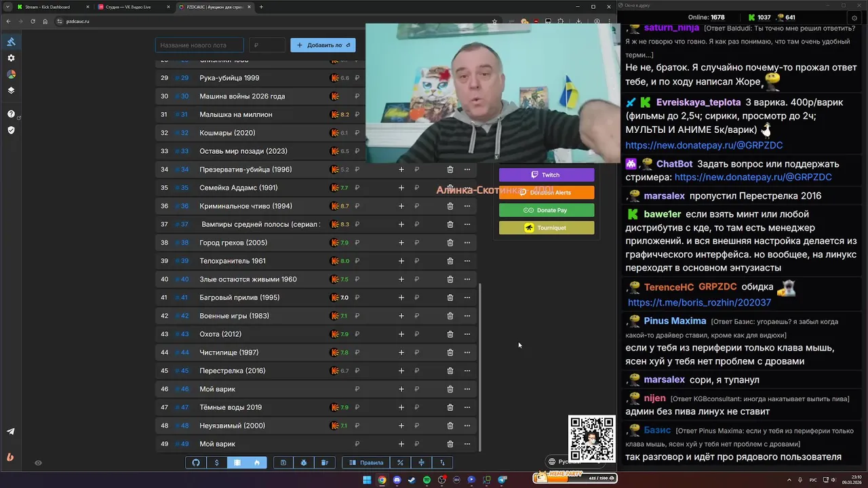Open more options for Чистилище (1997)
868x488 pixels.
467,352
